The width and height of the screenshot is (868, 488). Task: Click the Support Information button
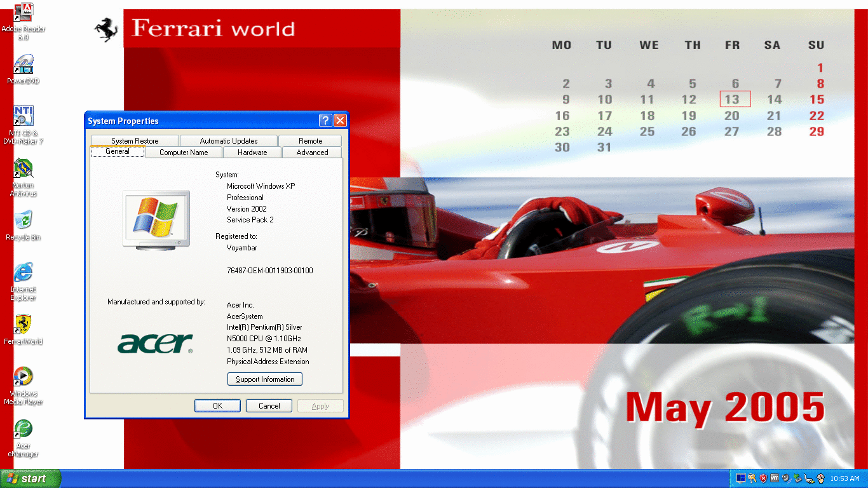click(x=265, y=379)
